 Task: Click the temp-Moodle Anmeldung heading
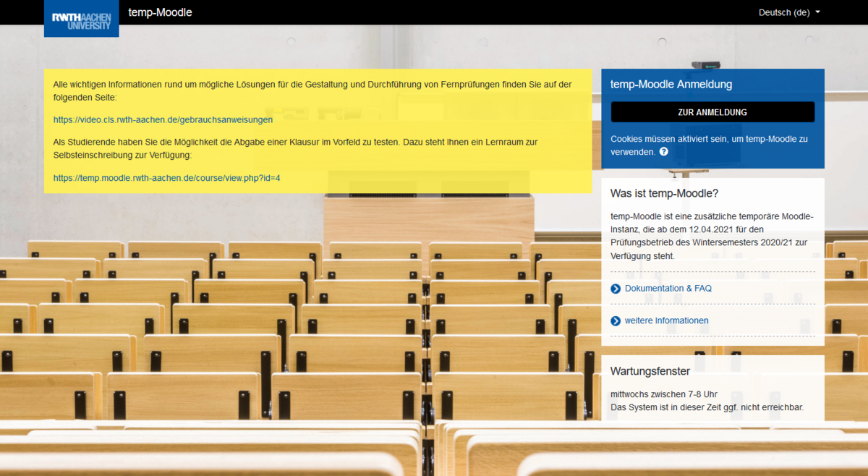[671, 85]
